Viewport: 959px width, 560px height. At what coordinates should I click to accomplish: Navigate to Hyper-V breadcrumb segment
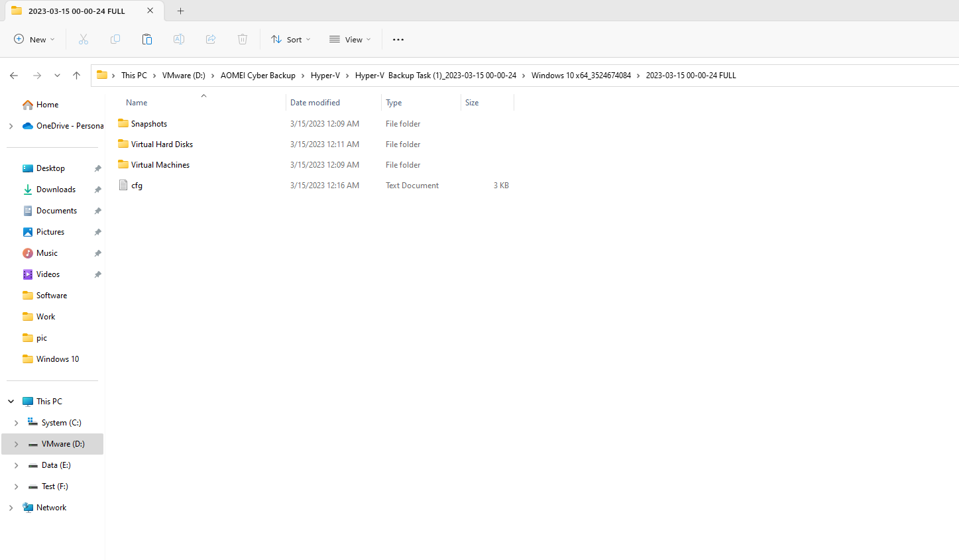coord(325,76)
